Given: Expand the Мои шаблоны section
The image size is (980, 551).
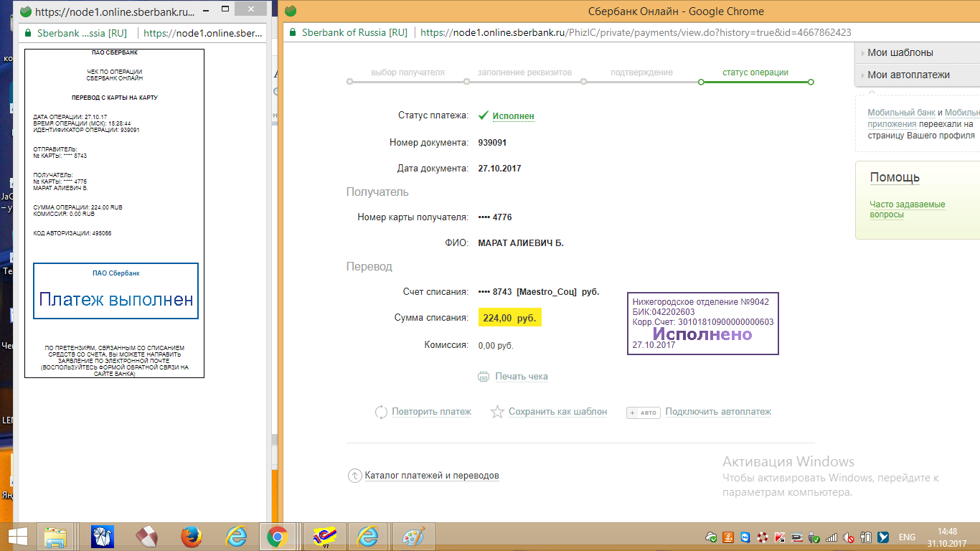Looking at the screenshot, I should 918,52.
